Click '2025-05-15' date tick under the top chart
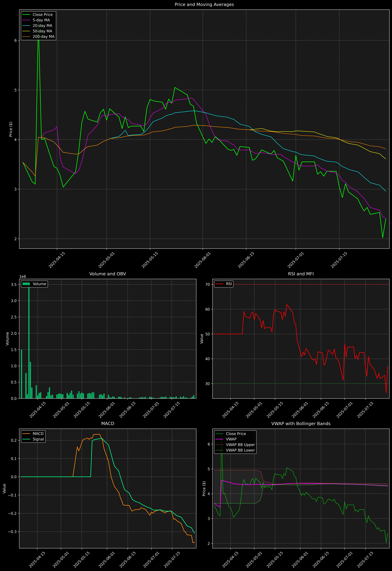The image size is (392, 571). point(150,260)
